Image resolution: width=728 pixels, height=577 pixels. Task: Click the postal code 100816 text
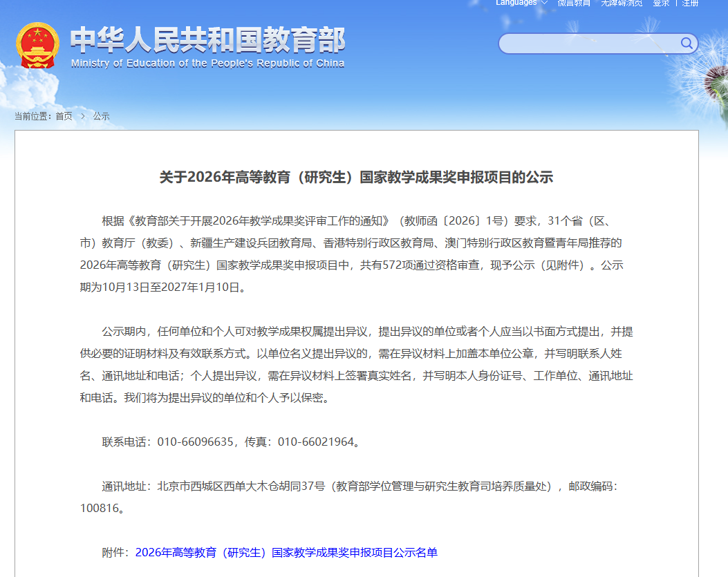(100, 509)
